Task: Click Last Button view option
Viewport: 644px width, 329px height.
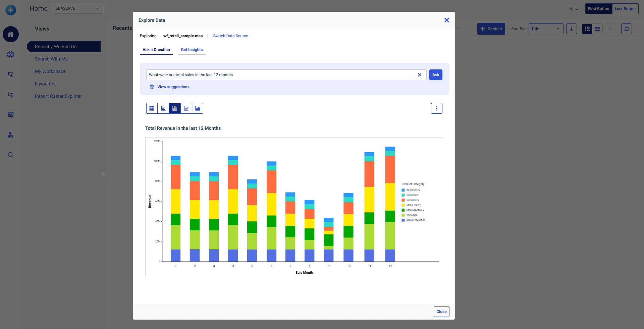Action: 625,9
